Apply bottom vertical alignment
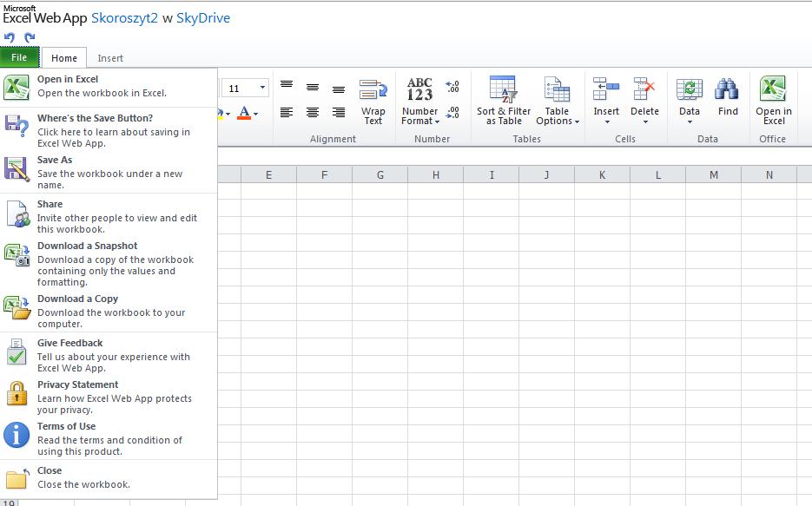 coord(339,89)
